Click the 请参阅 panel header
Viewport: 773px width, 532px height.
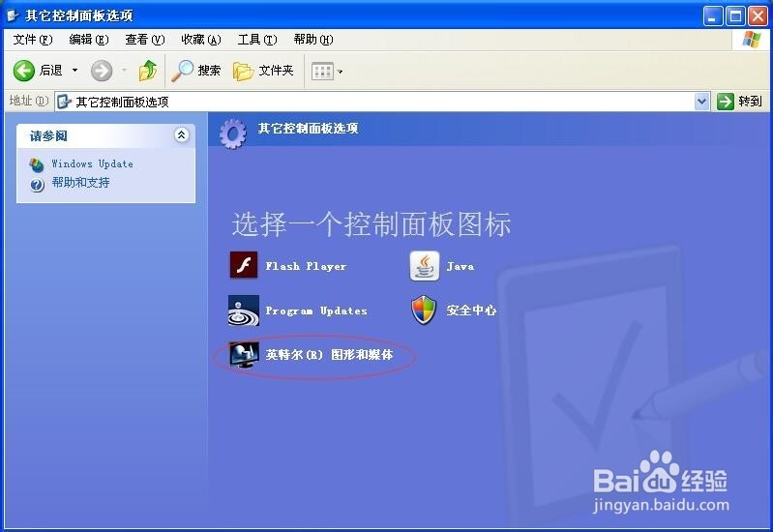point(106,135)
